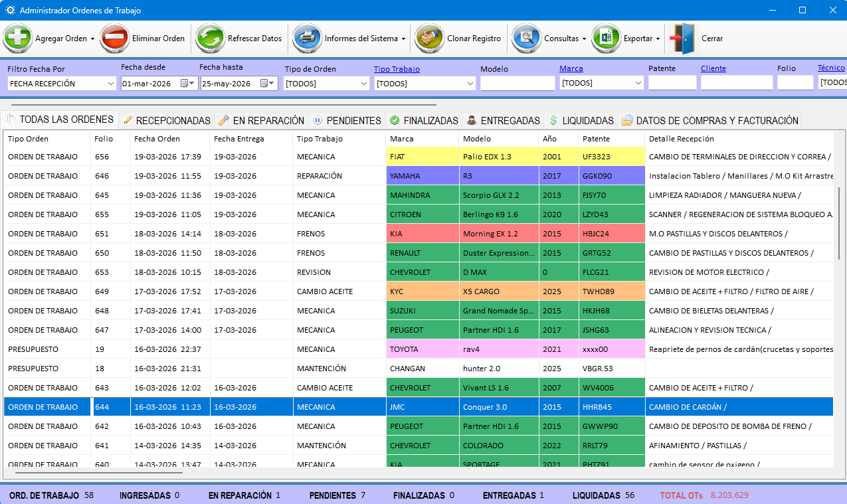Open Tipo de Orden combo box
847x504 pixels.
pos(326,84)
